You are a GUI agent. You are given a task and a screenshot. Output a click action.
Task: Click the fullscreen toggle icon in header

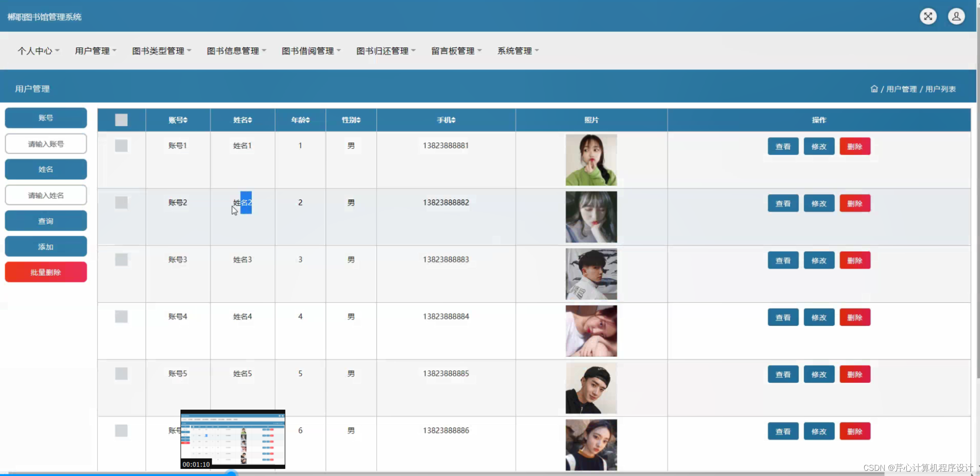[x=928, y=17]
